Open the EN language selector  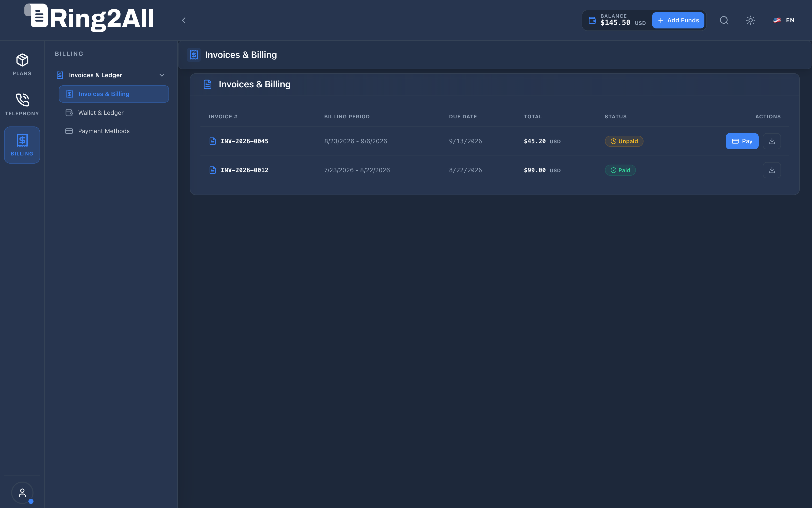(784, 21)
